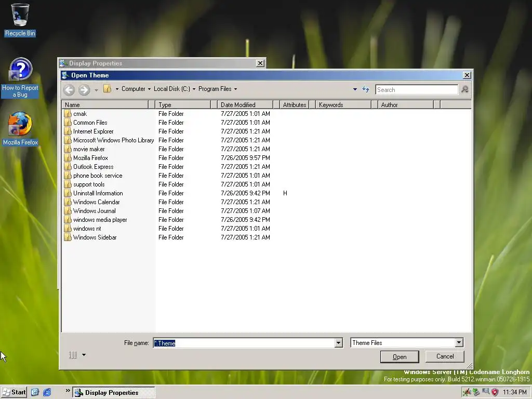The height and width of the screenshot is (399, 532).
Task: Click Program Files breadcrumb
Action: pyautogui.click(x=215, y=89)
